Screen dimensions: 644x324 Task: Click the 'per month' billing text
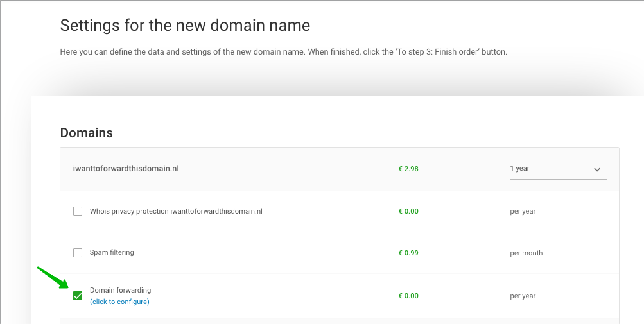point(526,253)
